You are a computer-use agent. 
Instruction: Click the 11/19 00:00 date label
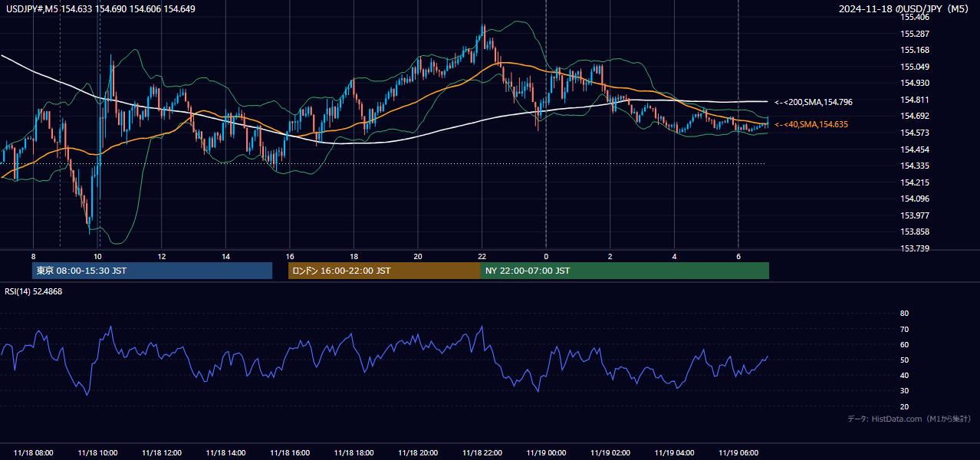pos(546,453)
